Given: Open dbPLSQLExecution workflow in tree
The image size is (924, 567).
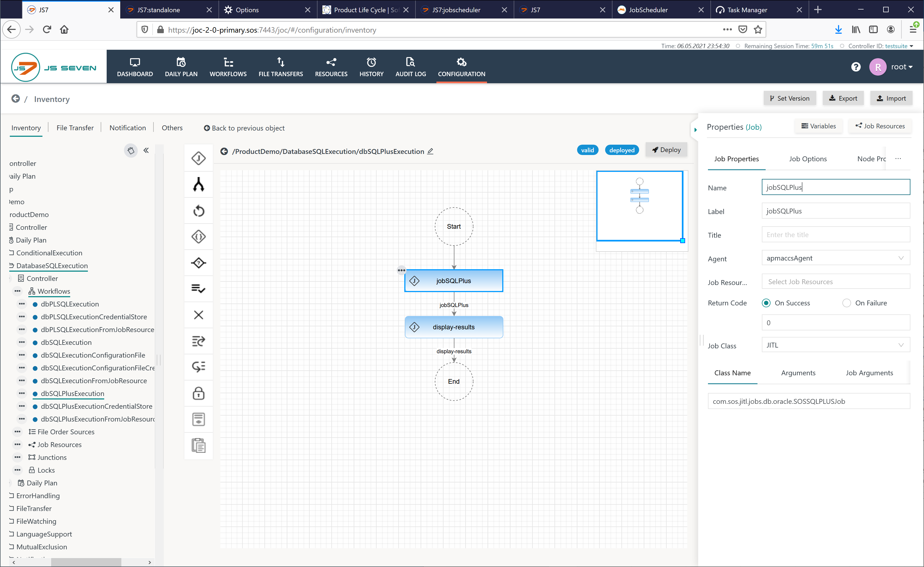Looking at the screenshot, I should point(70,304).
